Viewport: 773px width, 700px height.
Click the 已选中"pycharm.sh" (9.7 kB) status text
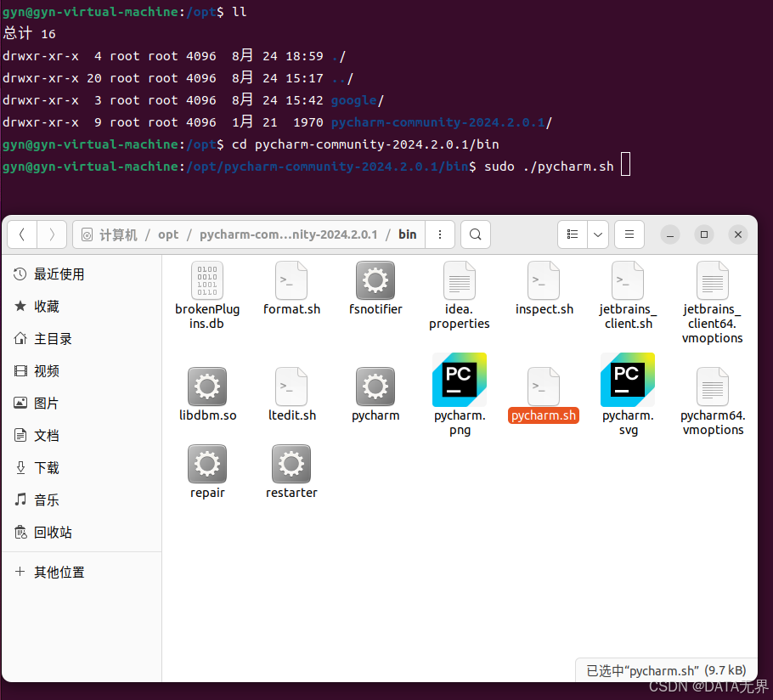click(666, 671)
